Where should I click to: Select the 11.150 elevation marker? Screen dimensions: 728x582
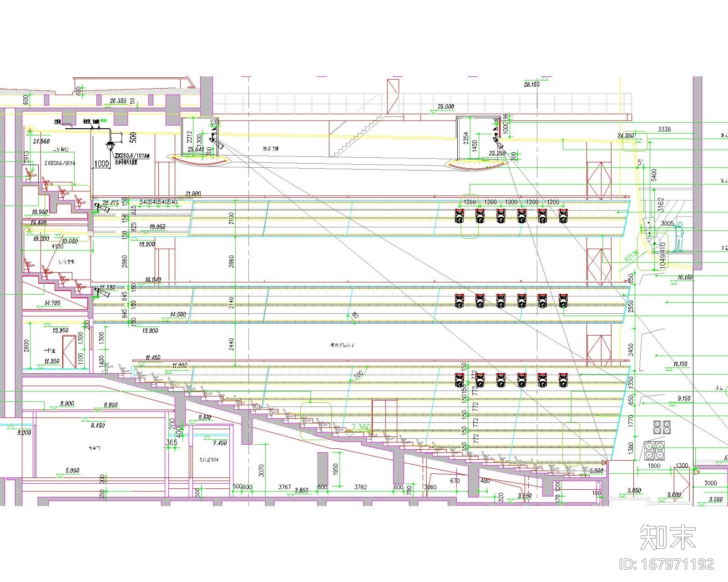(680, 364)
